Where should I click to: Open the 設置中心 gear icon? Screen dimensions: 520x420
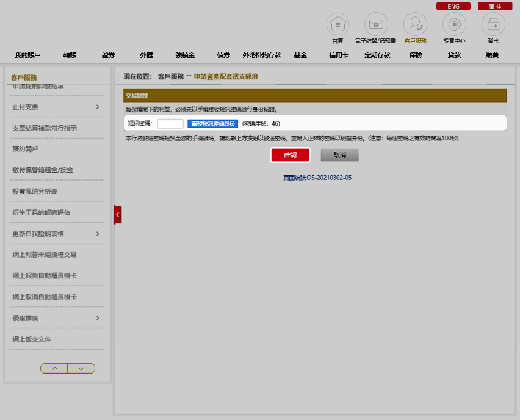click(454, 24)
